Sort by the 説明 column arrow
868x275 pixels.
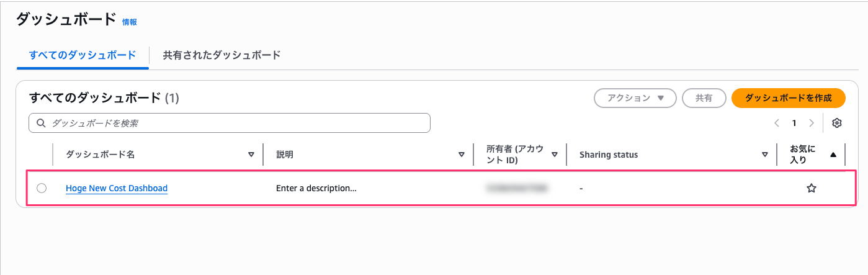(x=462, y=155)
